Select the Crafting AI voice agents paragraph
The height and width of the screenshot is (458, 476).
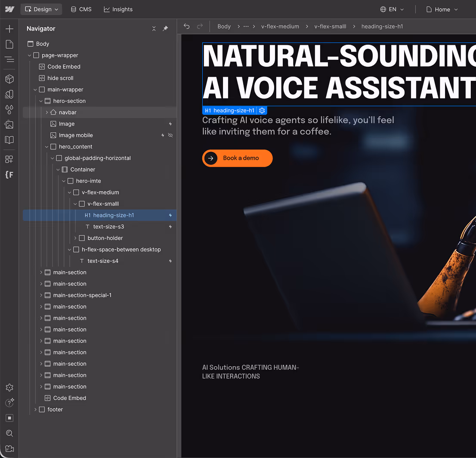tap(298, 126)
